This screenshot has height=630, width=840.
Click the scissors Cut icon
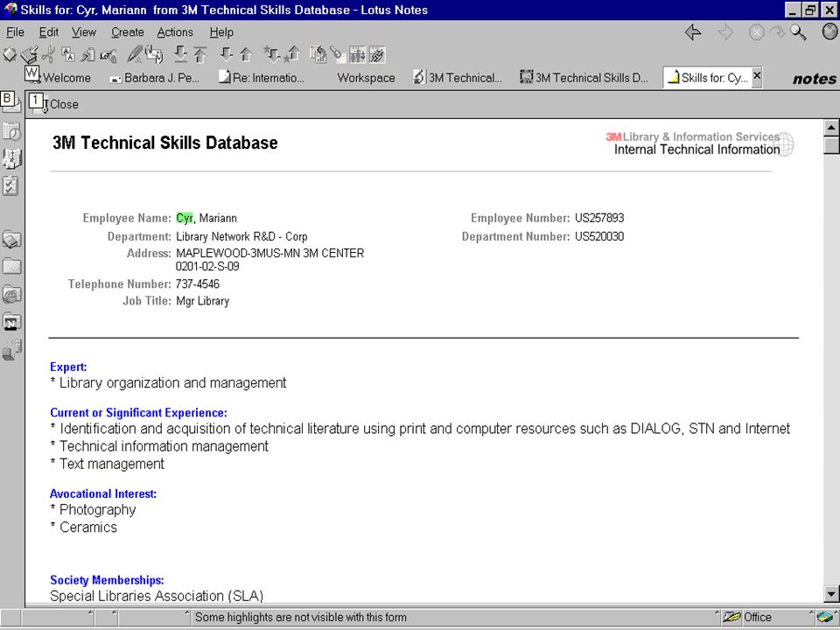(x=48, y=54)
